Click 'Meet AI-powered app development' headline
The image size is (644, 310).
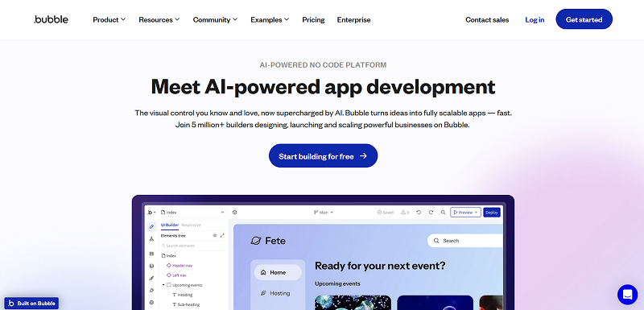pyautogui.click(x=323, y=86)
